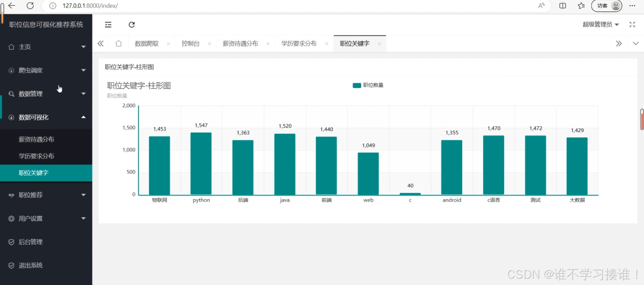Image resolution: width=644 pixels, height=285 pixels.
Task: Click the search icon beside 数据管理
Action: tap(11, 94)
